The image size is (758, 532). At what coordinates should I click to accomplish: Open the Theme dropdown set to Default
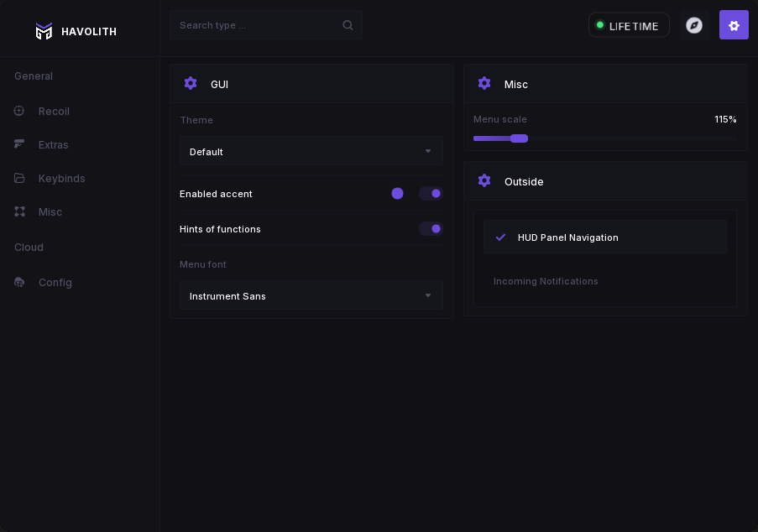click(311, 151)
